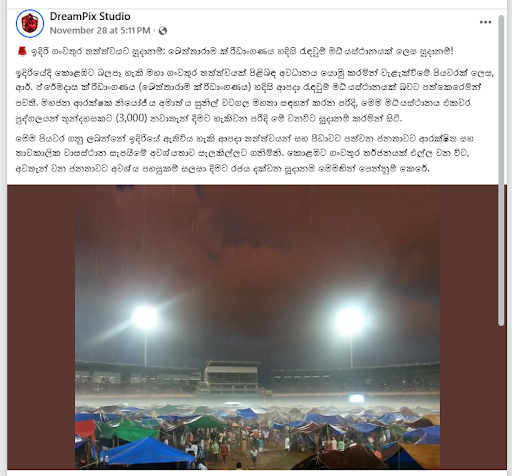The height and width of the screenshot is (476, 512).
Task: Click the stadium scoreboard screen in photo
Action: [356, 398]
